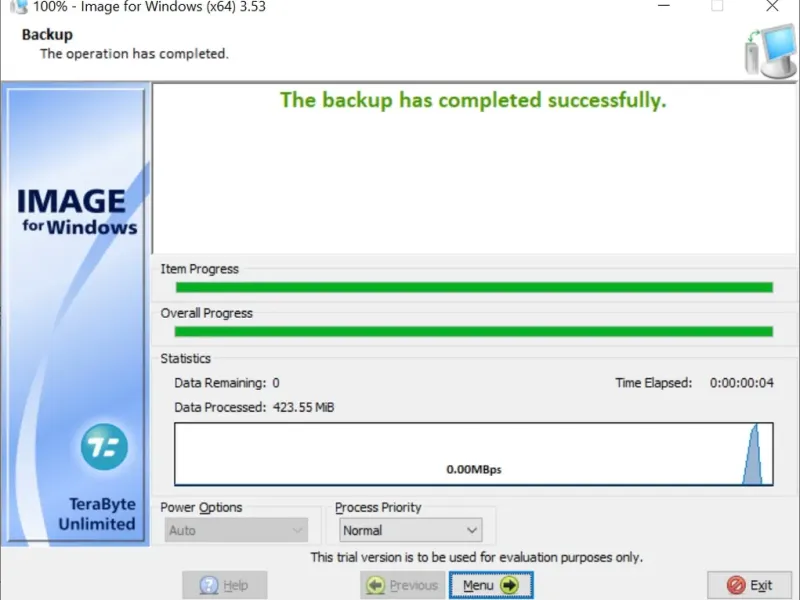
Task: Click the throughput speed graph
Action: pyautogui.click(x=473, y=454)
